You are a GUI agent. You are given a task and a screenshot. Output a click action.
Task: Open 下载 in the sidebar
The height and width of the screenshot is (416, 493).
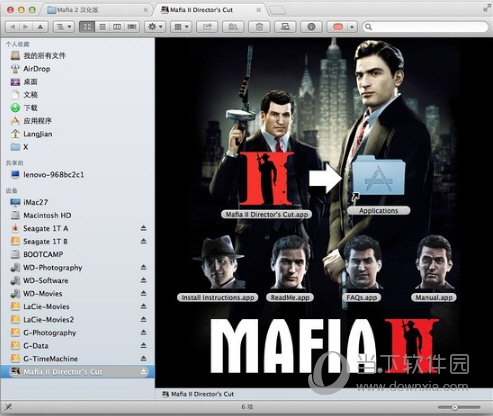click(30, 108)
